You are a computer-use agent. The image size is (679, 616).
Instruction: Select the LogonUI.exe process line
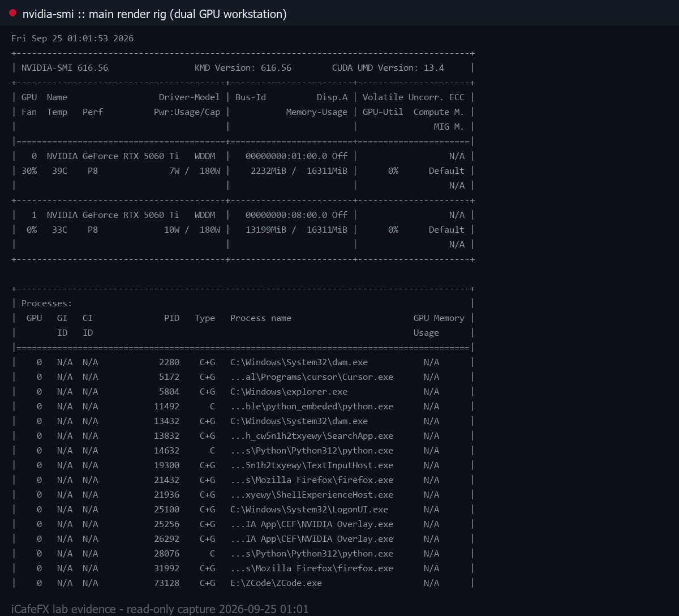click(x=243, y=510)
